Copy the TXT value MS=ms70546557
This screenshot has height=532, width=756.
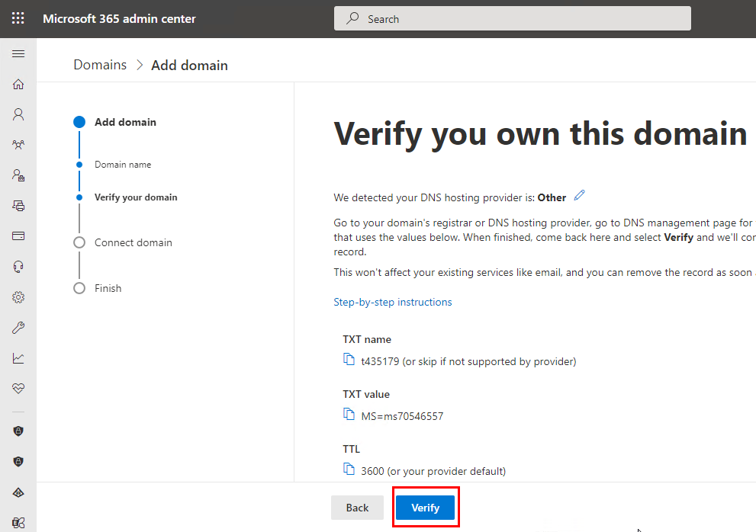click(349, 415)
